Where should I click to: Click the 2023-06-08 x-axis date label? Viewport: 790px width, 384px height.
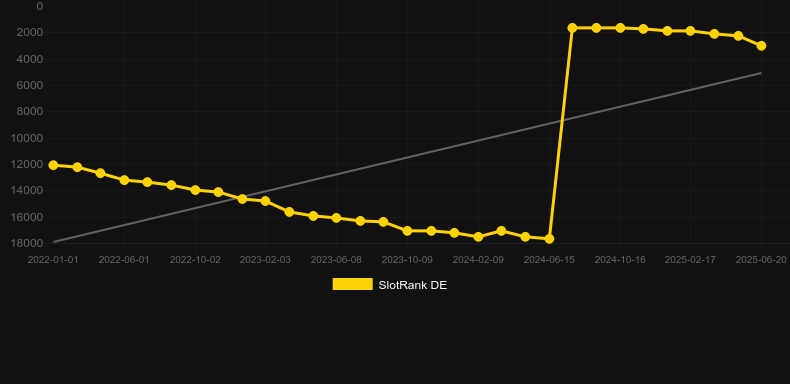click(x=336, y=260)
